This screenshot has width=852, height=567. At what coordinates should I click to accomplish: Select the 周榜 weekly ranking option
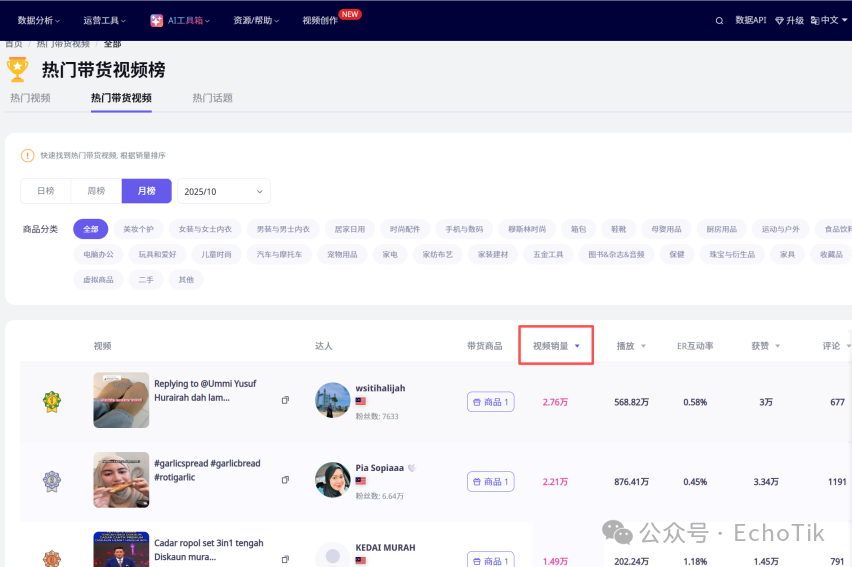(x=96, y=191)
